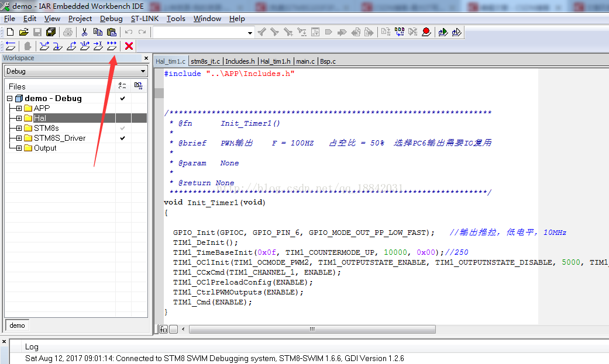Click the Navigate Forward icon

[369, 32]
